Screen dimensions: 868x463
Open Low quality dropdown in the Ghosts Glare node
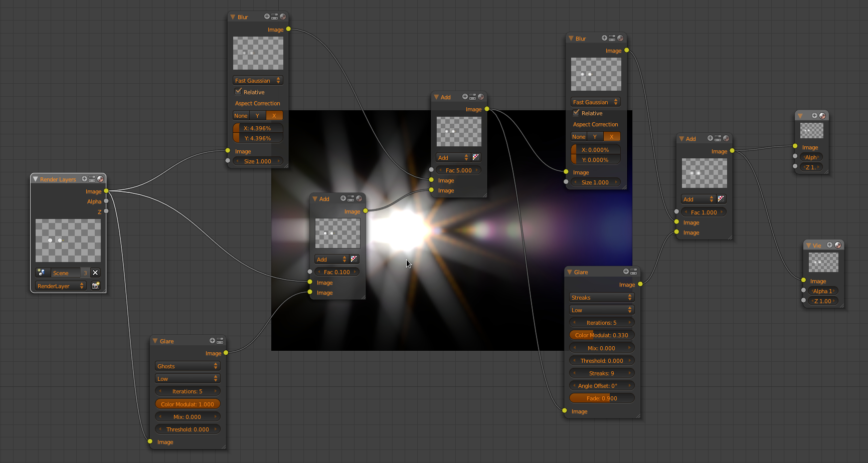[x=188, y=378]
